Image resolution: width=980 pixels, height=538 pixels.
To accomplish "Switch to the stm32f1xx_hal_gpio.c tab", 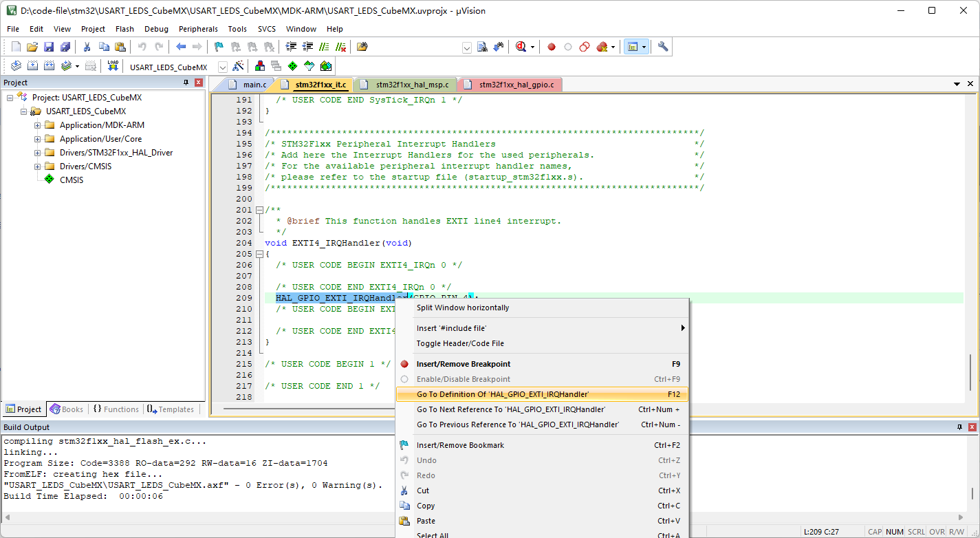I will 510,85.
